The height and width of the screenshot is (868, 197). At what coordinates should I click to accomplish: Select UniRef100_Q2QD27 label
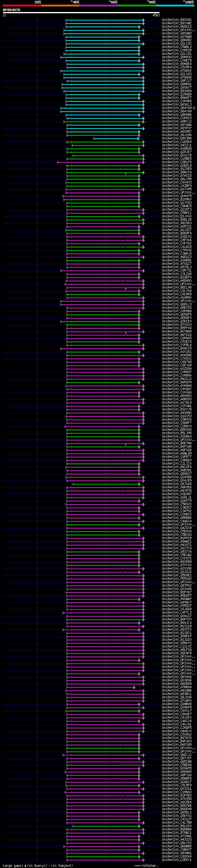(177, 782)
